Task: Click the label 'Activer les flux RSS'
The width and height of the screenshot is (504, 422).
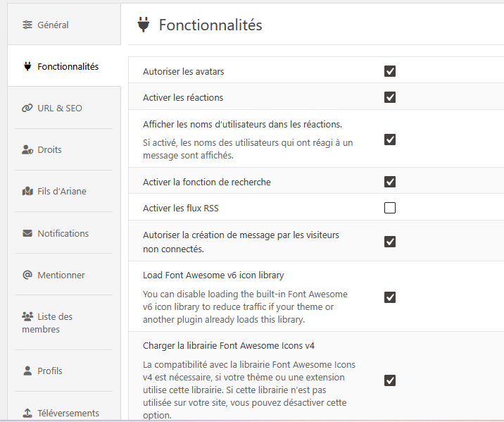Action: coord(181,208)
